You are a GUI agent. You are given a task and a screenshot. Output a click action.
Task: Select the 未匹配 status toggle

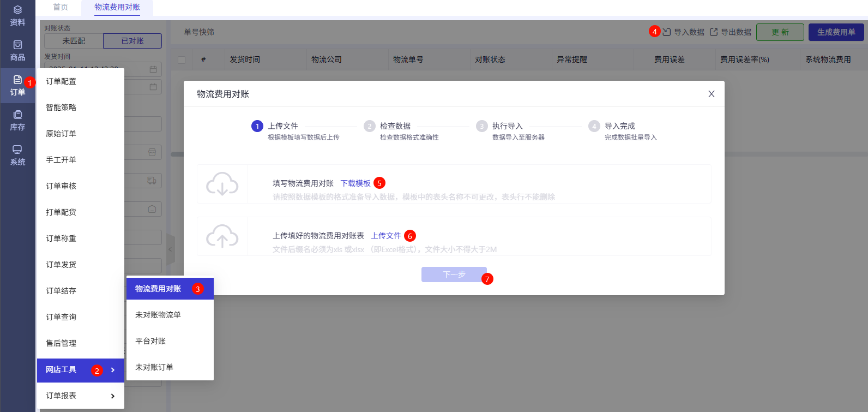tap(74, 41)
